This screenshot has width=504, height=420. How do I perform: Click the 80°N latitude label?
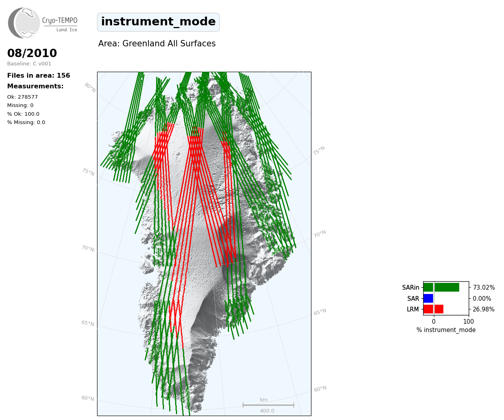click(90, 88)
